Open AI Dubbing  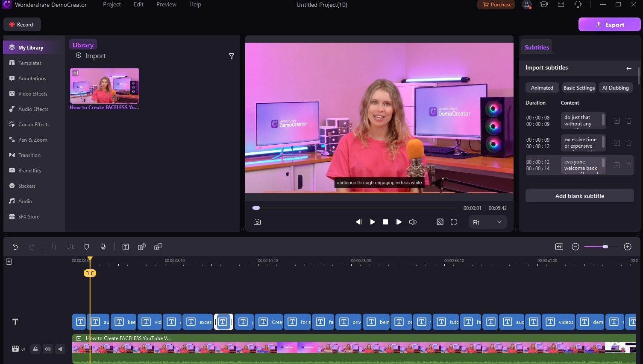tap(616, 88)
